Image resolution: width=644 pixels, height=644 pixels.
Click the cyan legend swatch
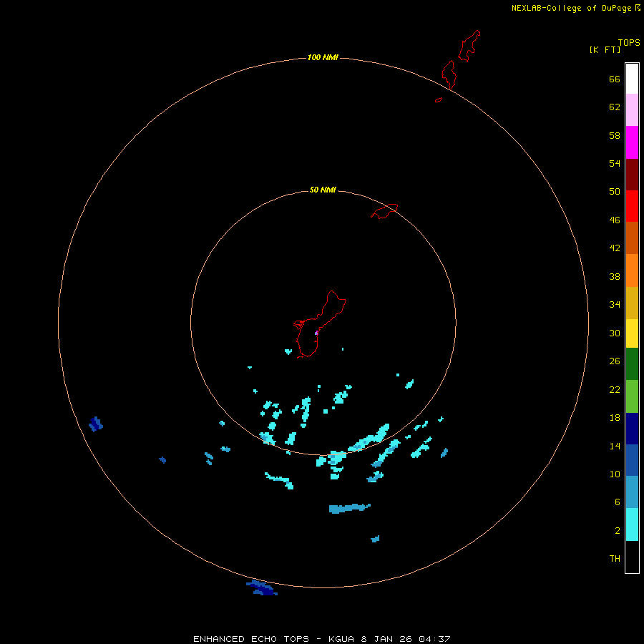pos(632,525)
